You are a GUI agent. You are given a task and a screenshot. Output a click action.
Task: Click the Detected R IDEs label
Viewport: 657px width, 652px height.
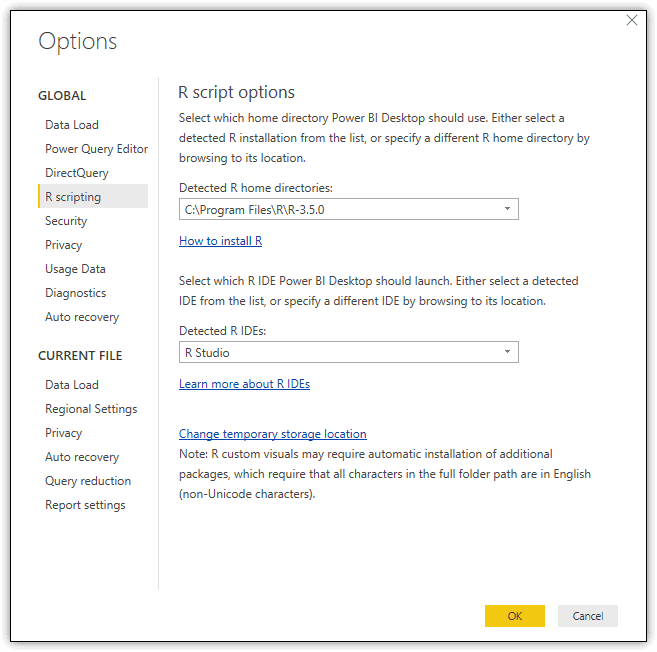pos(222,331)
